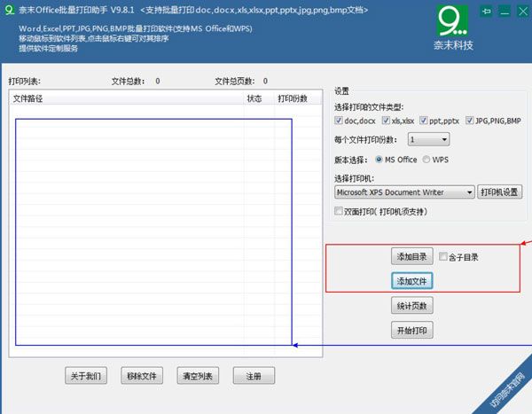Click the 统计页数 count pages button
Screen dimensions: 532x414
[412, 306]
